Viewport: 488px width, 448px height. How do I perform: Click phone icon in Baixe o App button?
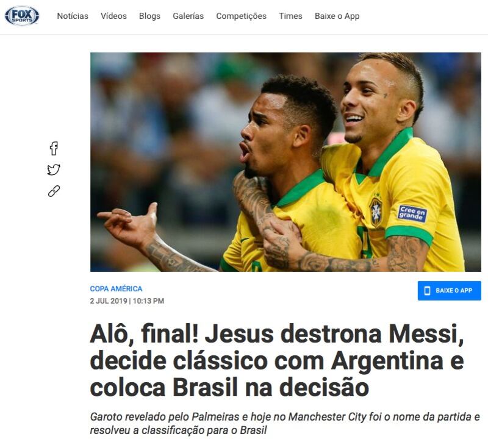click(428, 291)
